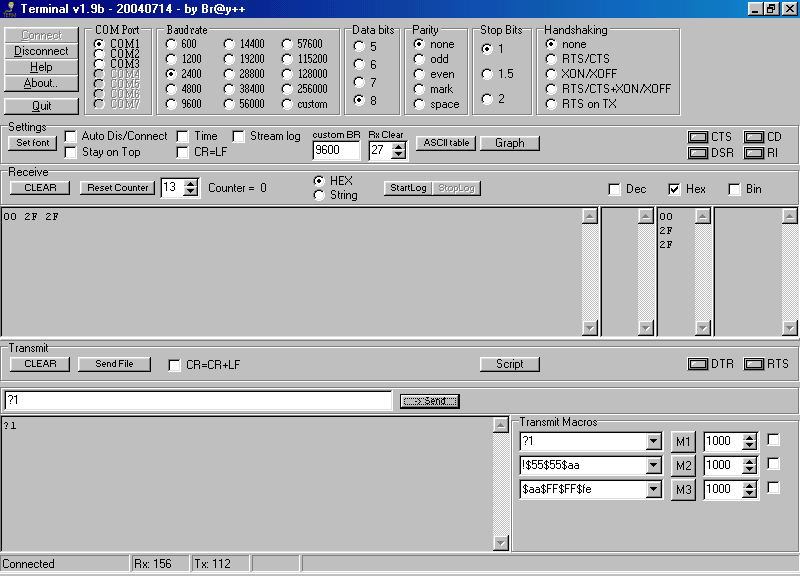This screenshot has width=800, height=576.
Task: Toggle the DTR line indicator
Action: click(x=697, y=364)
